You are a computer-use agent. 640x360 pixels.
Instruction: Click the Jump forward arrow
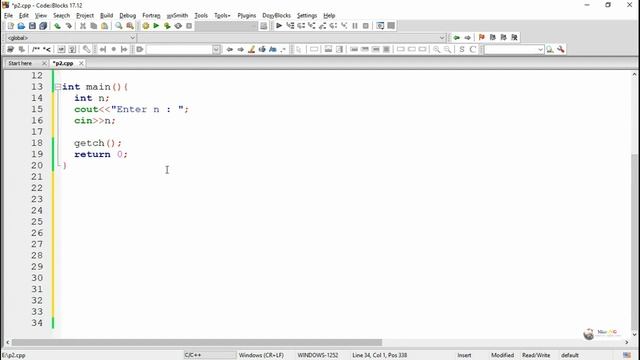click(x=467, y=38)
